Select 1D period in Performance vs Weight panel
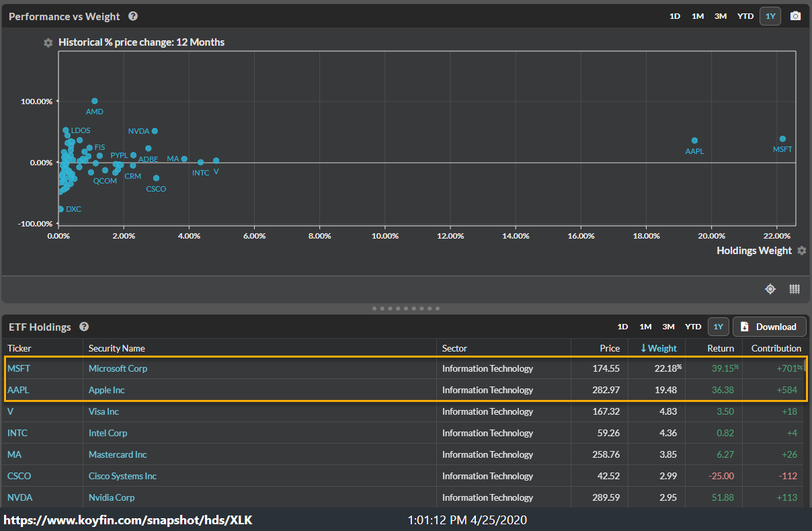 click(x=675, y=16)
